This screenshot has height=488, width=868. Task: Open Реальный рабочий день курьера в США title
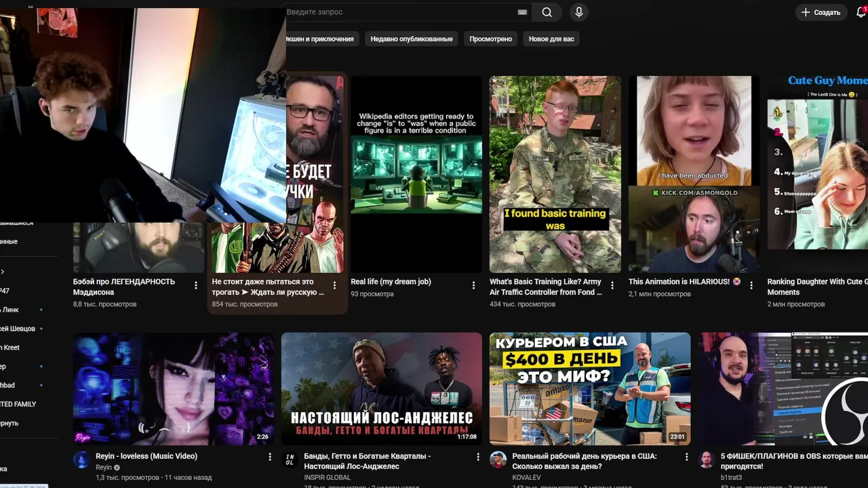pyautogui.click(x=585, y=461)
